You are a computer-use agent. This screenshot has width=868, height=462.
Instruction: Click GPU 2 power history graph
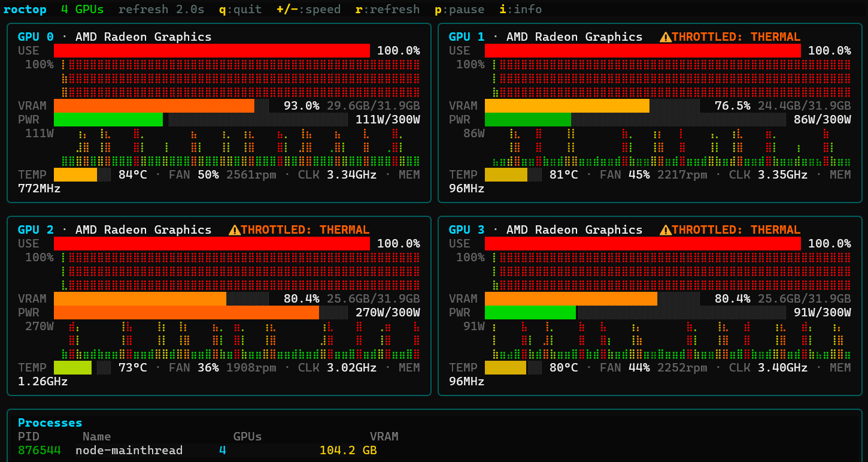point(241,340)
